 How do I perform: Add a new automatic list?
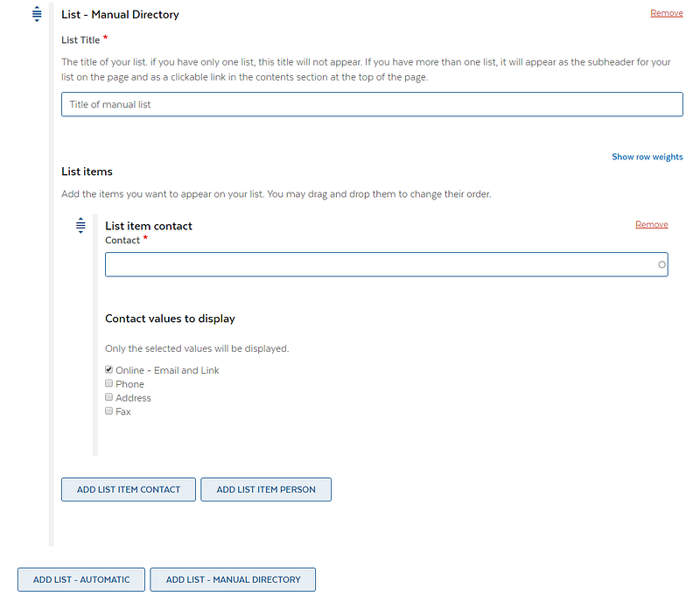(81, 579)
